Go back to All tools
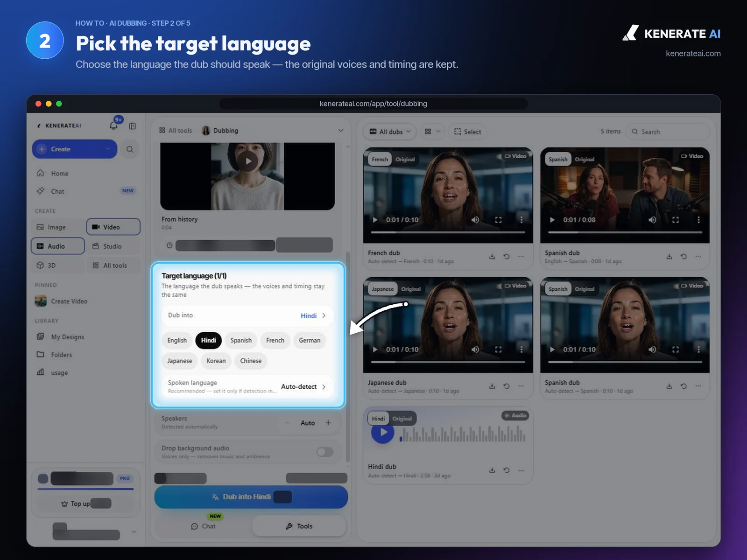747x560 pixels. point(176,131)
